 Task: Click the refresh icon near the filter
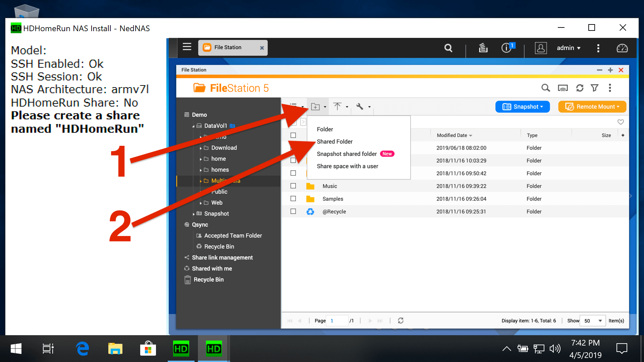pyautogui.click(x=580, y=88)
